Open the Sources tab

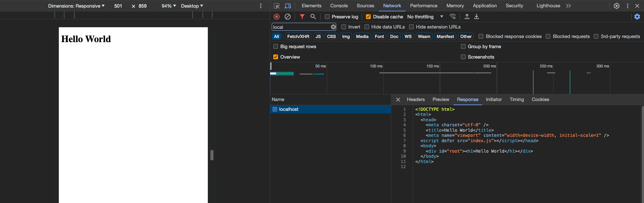pyautogui.click(x=365, y=6)
